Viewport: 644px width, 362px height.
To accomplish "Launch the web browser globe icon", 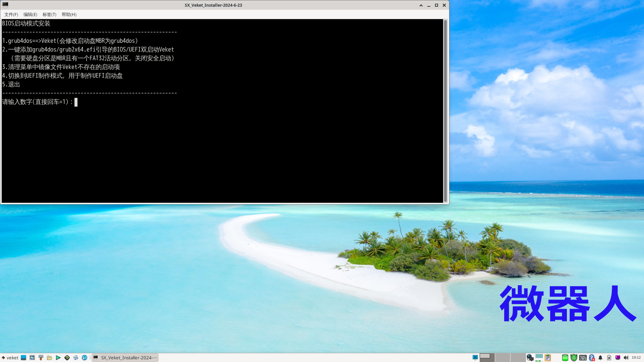I will point(85,358).
